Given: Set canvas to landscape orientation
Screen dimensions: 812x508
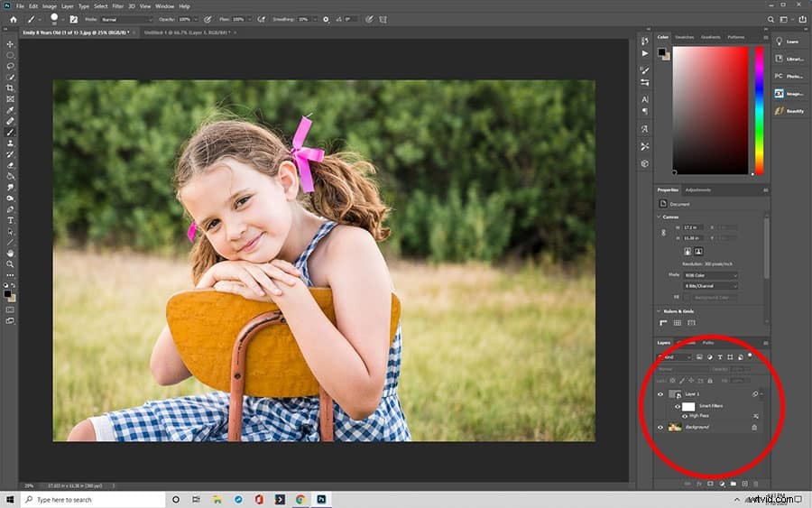Looking at the screenshot, I should click(698, 252).
